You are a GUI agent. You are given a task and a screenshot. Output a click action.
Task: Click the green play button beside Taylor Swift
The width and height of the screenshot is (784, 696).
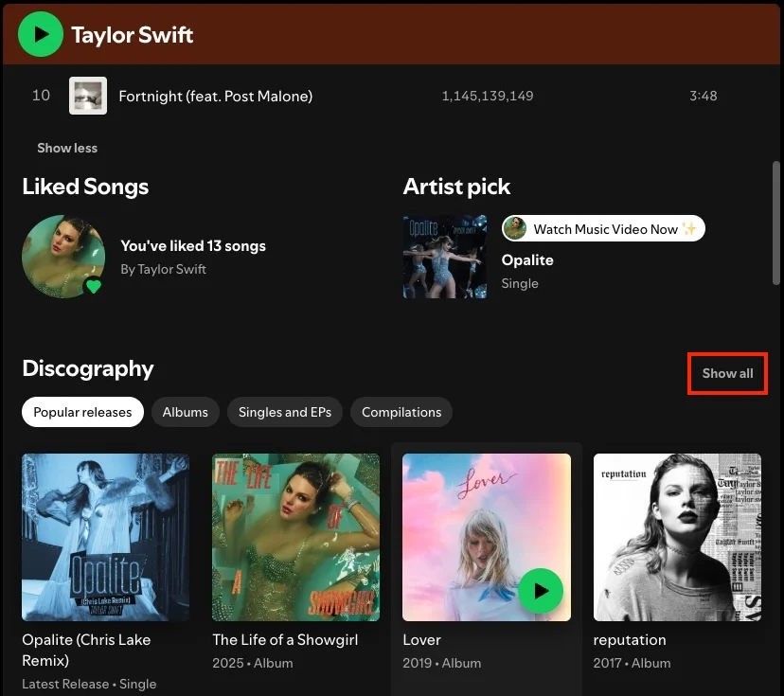pos(40,34)
